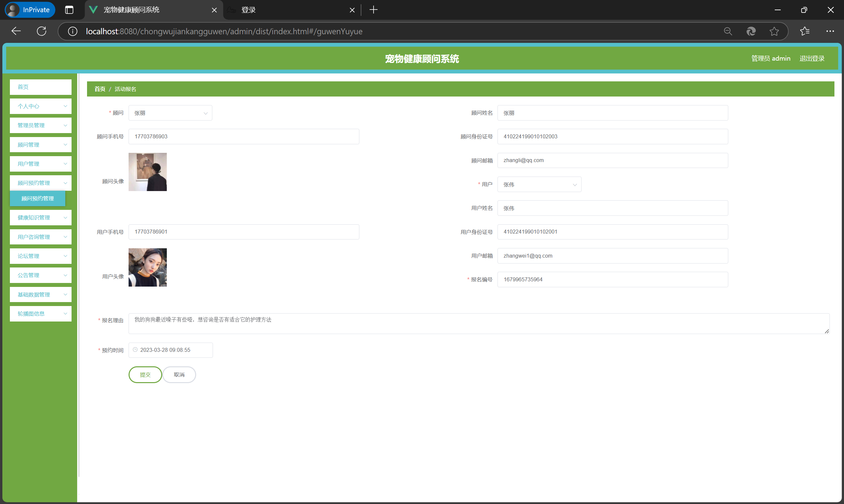This screenshot has height=504, width=844.
Task: Click the browser refresh icon
Action: [x=42, y=31]
